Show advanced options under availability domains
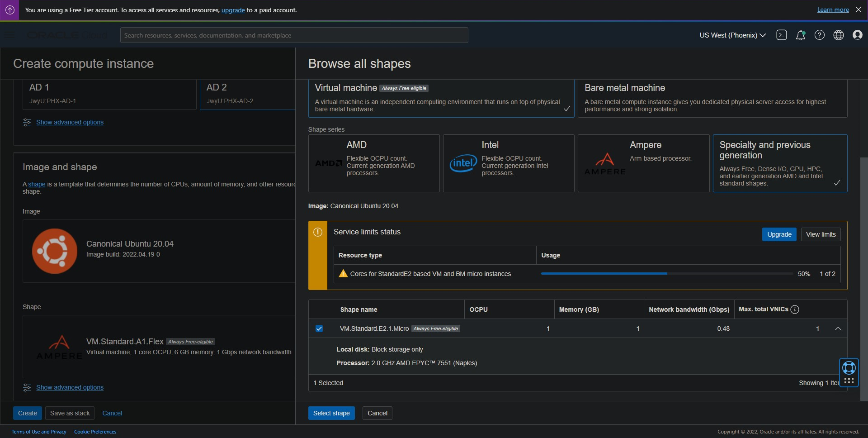Screen dimensions: 868x438 70,122
